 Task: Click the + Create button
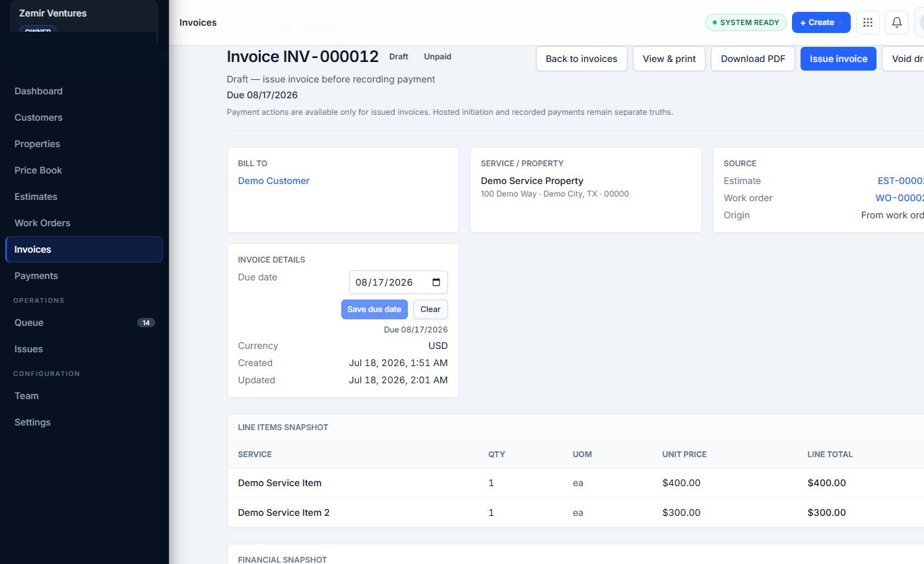click(x=821, y=22)
